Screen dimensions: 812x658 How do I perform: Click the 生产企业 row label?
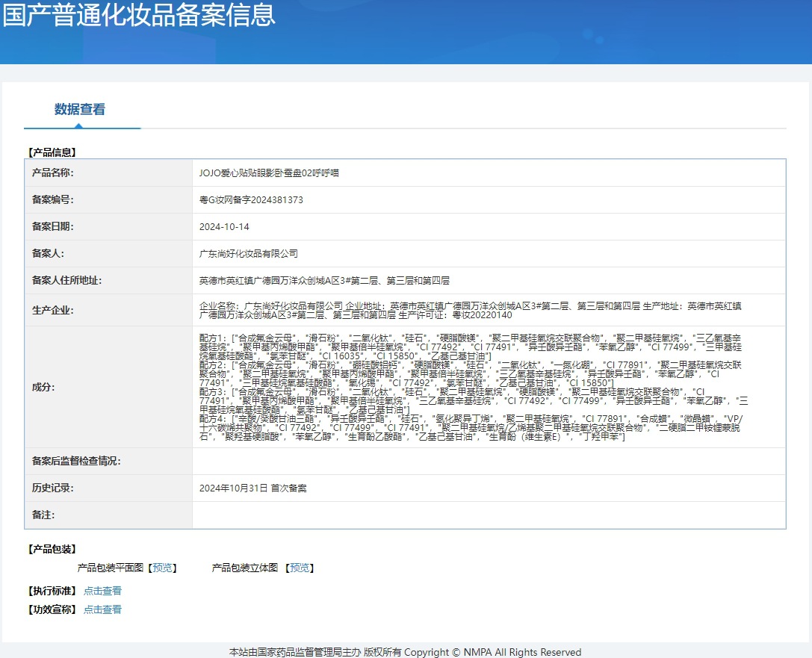click(x=53, y=310)
